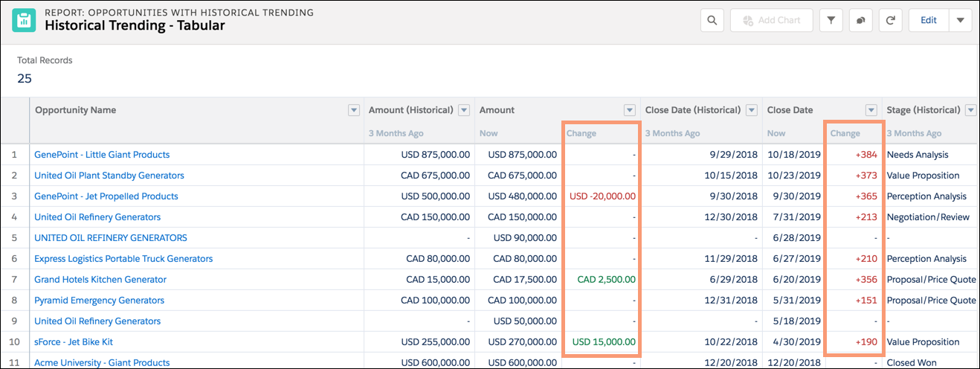The height and width of the screenshot is (369, 980).
Task: Click the Edit button
Action: 929,20
